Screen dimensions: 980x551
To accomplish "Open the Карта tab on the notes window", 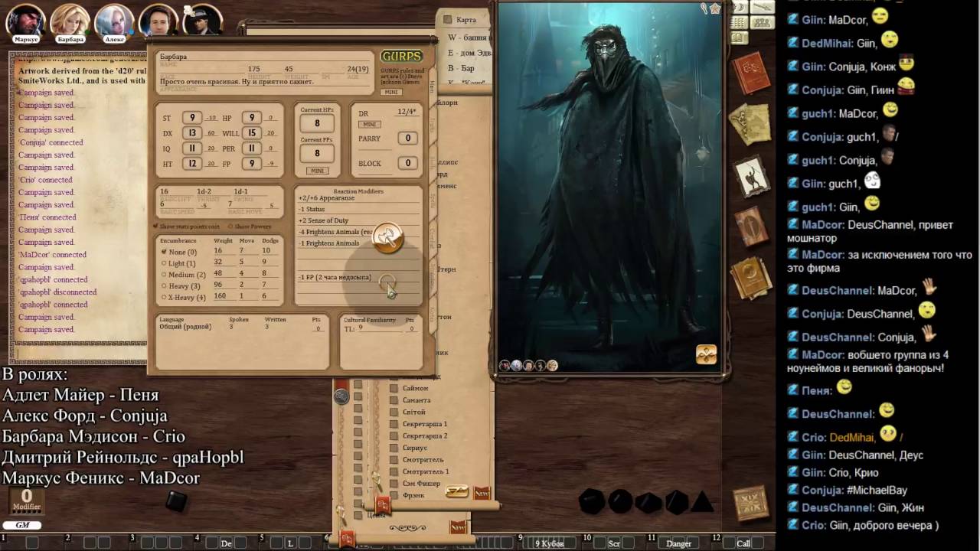I will [x=466, y=19].
